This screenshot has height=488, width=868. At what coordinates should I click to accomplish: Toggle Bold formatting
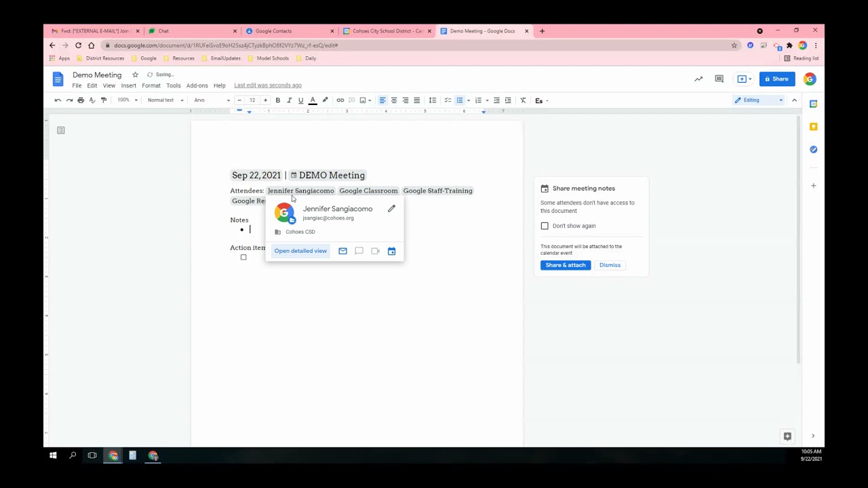277,100
